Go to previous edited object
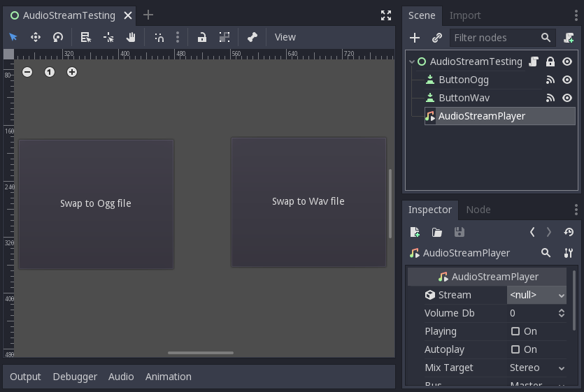Image resolution: width=584 pixels, height=392 pixels. tap(532, 232)
